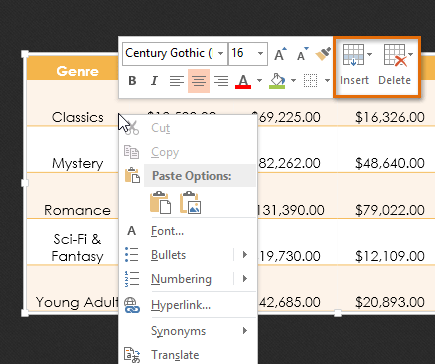The height and width of the screenshot is (364, 435).
Task: Open shading color dropdown arrow
Action: point(293,81)
